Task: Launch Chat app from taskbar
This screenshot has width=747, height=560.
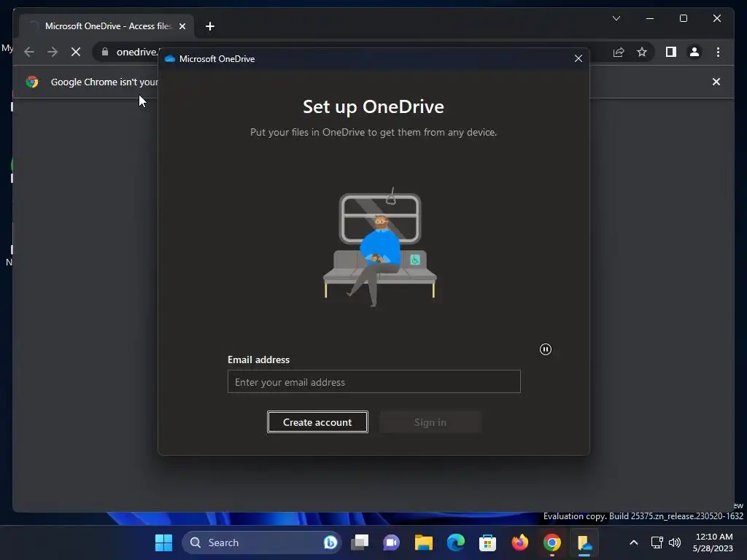Action: tap(392, 542)
